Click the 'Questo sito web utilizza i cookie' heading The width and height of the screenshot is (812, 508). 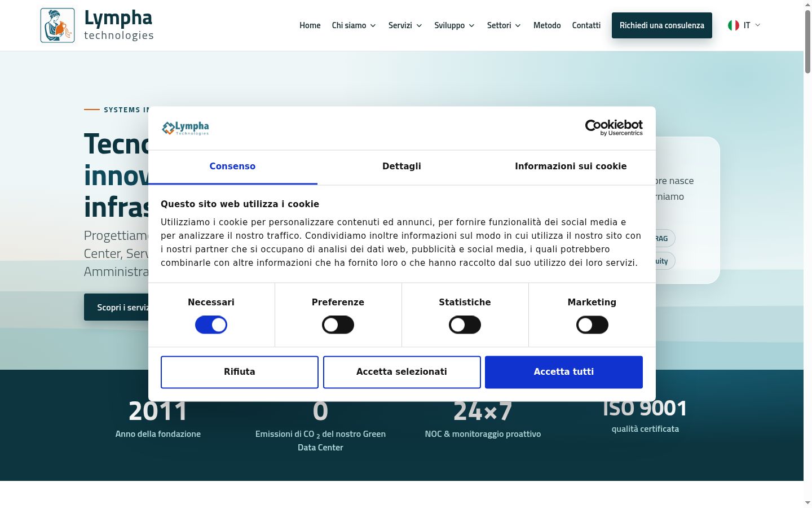pos(240,204)
